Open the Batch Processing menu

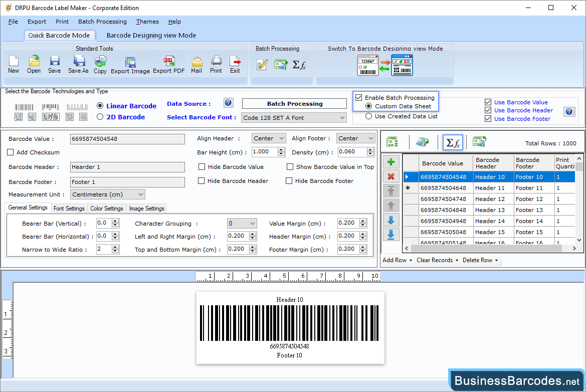pyautogui.click(x=102, y=22)
